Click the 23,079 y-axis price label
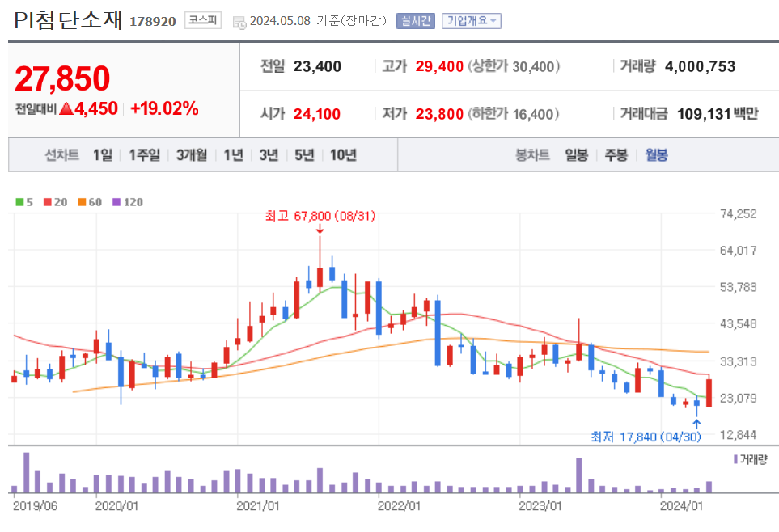Image resolution: width=779 pixels, height=532 pixels. tap(739, 398)
